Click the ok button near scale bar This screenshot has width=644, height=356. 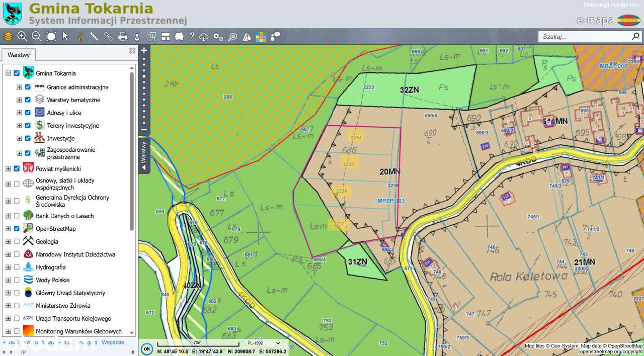point(146,348)
